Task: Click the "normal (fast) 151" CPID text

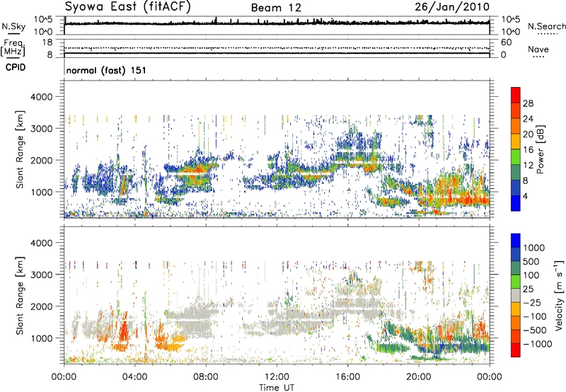Action: pos(106,70)
